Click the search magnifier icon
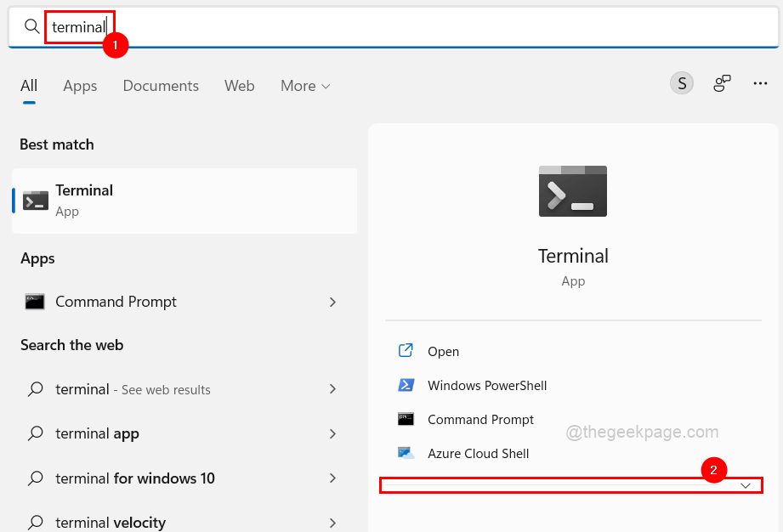Image resolution: width=783 pixels, height=532 pixels. [31, 26]
